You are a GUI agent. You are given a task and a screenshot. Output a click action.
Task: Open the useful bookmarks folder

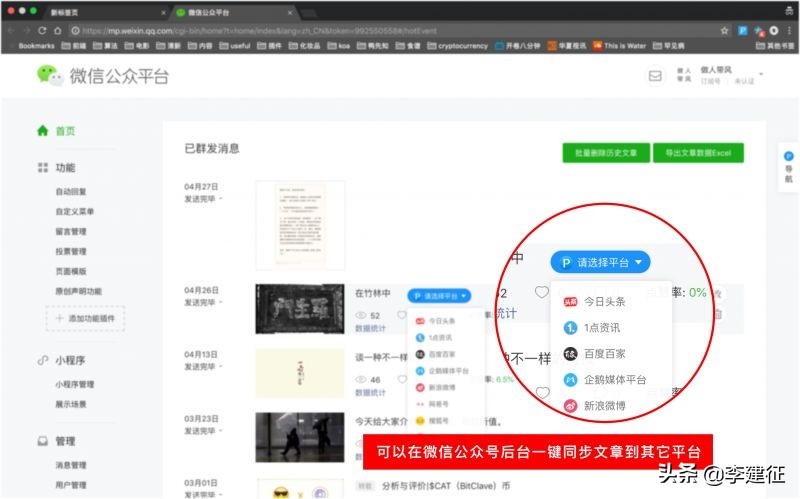click(235, 46)
